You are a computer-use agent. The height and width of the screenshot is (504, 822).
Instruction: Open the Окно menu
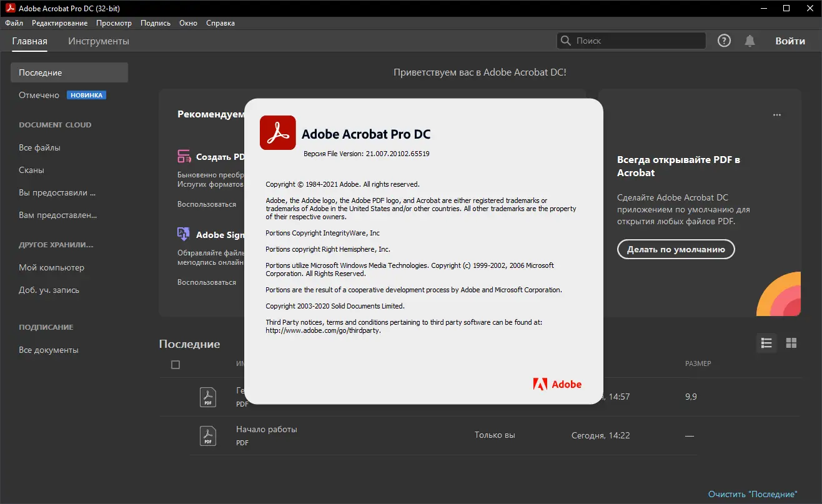point(188,23)
